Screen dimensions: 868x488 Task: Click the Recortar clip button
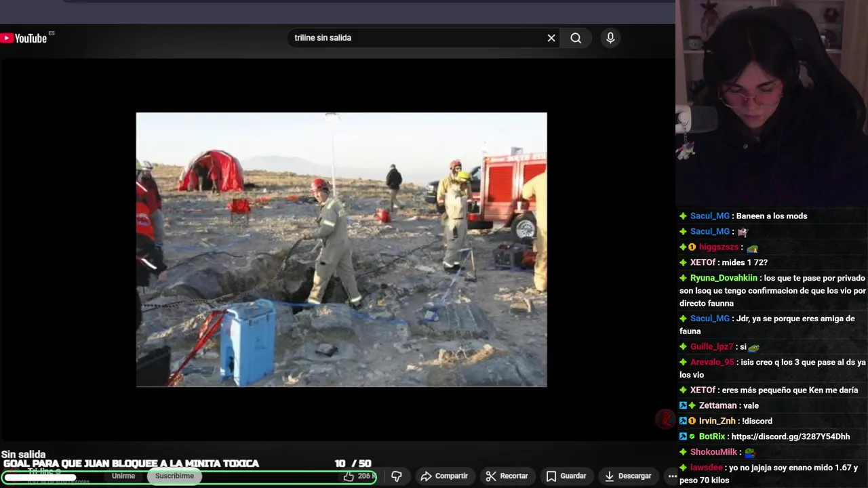pyautogui.click(x=507, y=476)
